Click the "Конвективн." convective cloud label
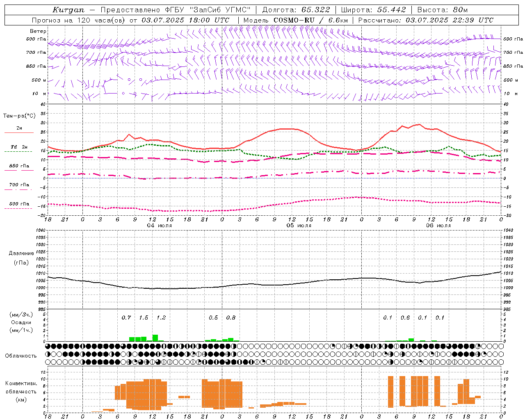The image size is (525, 420). point(21,383)
